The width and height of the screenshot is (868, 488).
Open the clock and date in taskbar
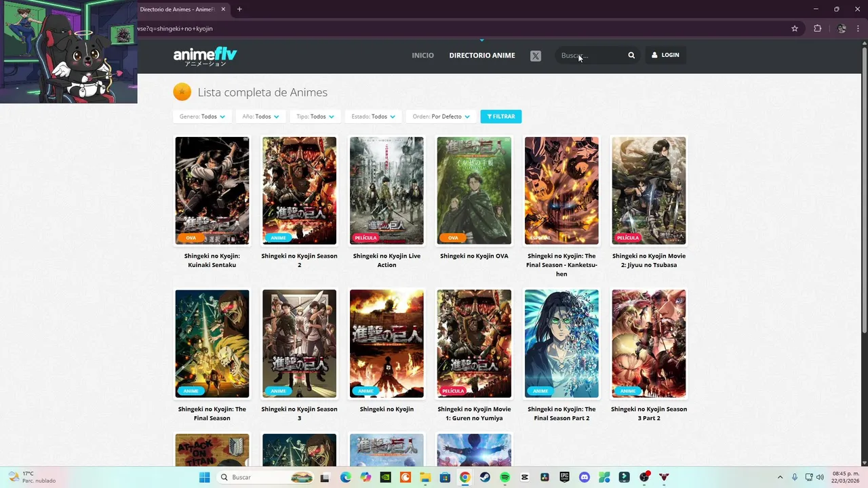point(846,477)
